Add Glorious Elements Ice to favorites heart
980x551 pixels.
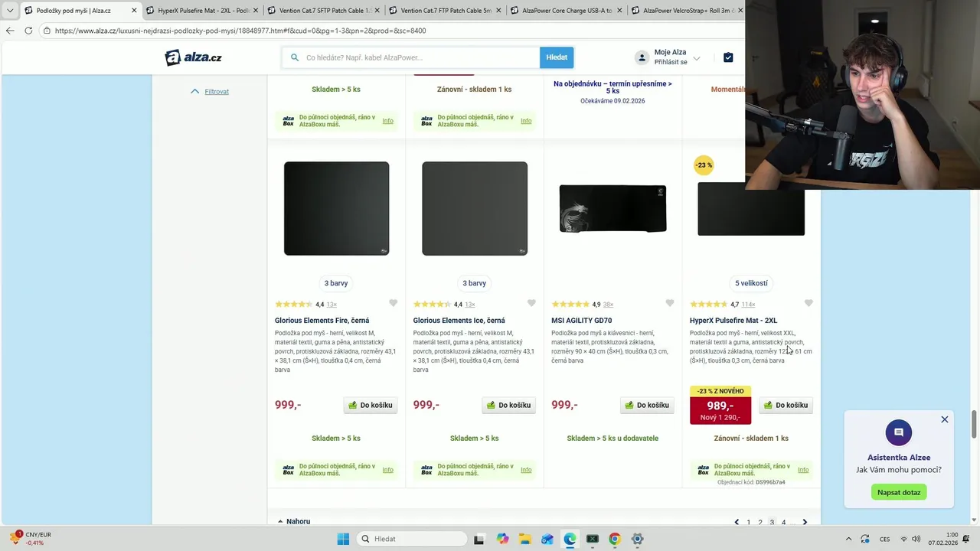point(531,303)
